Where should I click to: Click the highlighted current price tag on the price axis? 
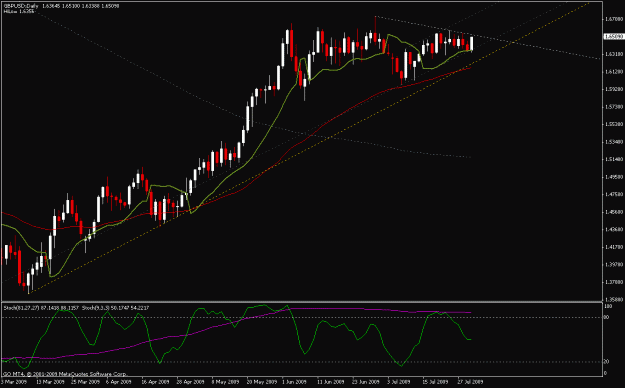point(614,37)
